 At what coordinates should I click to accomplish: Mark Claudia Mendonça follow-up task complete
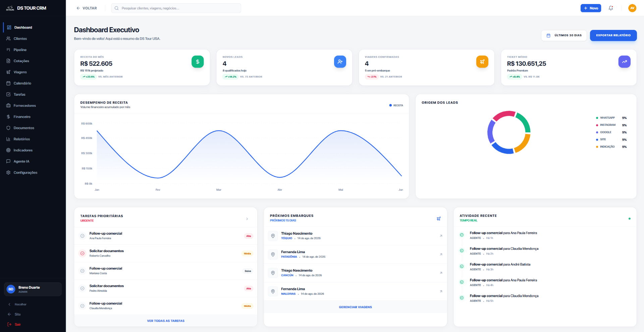(82, 306)
